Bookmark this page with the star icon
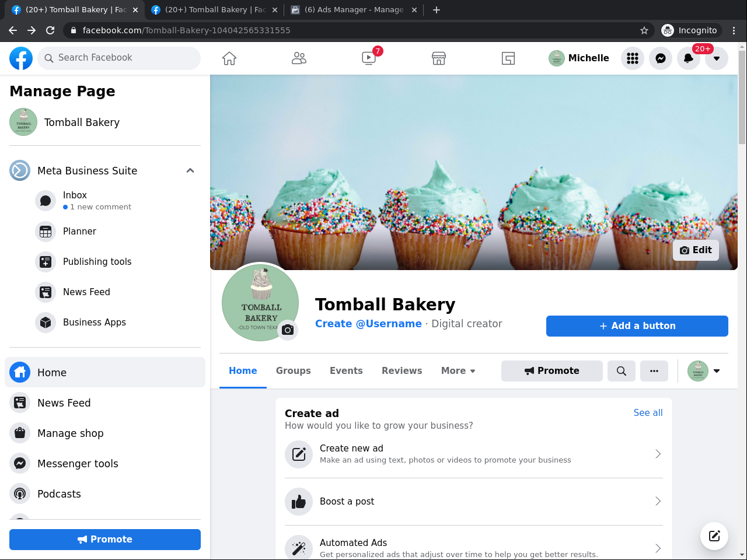The height and width of the screenshot is (560, 747). click(x=644, y=30)
